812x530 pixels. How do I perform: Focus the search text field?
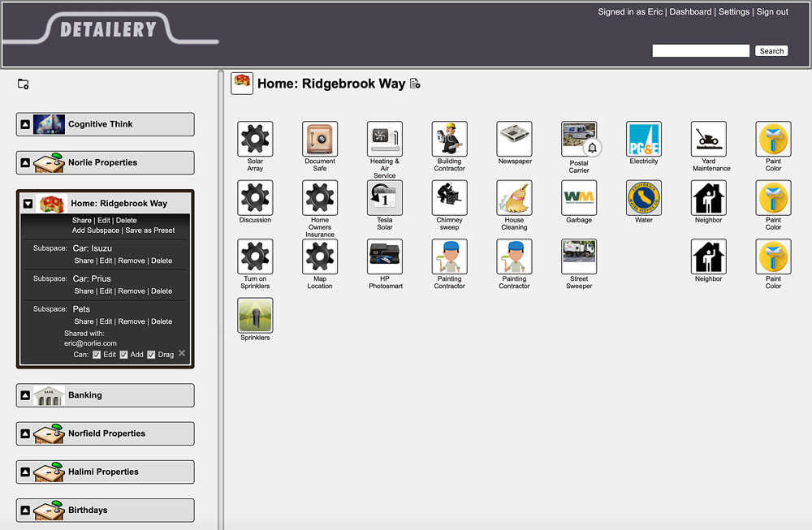(701, 51)
